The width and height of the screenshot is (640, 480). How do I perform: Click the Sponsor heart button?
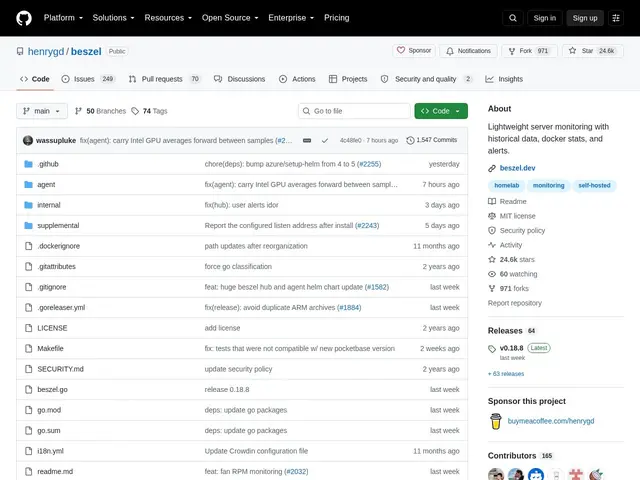pyautogui.click(x=414, y=51)
